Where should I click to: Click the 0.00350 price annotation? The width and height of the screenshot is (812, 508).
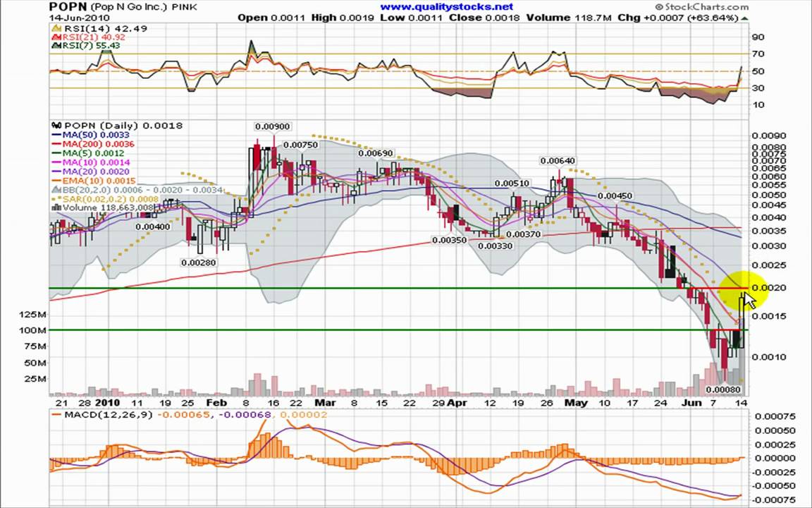(449, 241)
